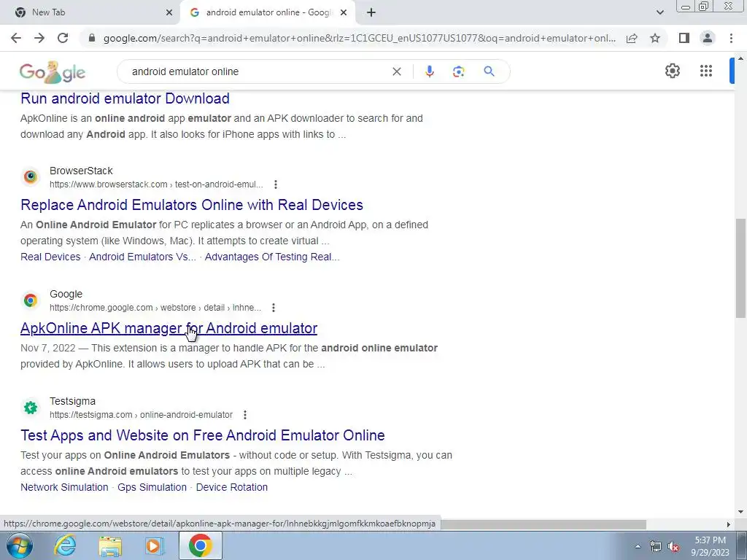
Task: Open Google search settings gear
Action: pyautogui.click(x=672, y=71)
